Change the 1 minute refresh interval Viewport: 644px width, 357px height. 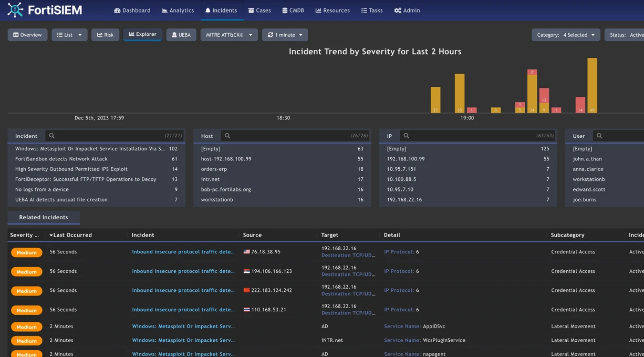pos(285,35)
